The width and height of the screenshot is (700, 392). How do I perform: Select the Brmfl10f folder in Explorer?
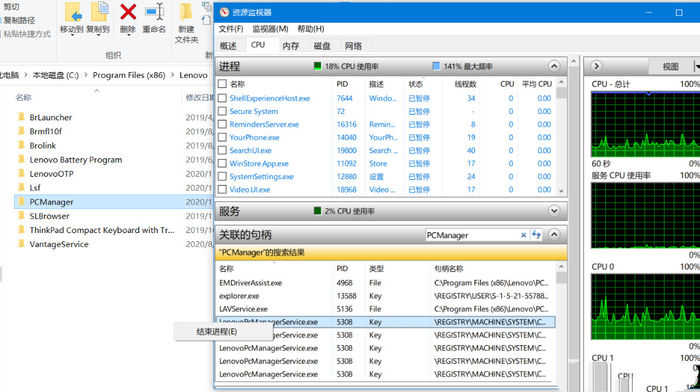click(x=46, y=131)
